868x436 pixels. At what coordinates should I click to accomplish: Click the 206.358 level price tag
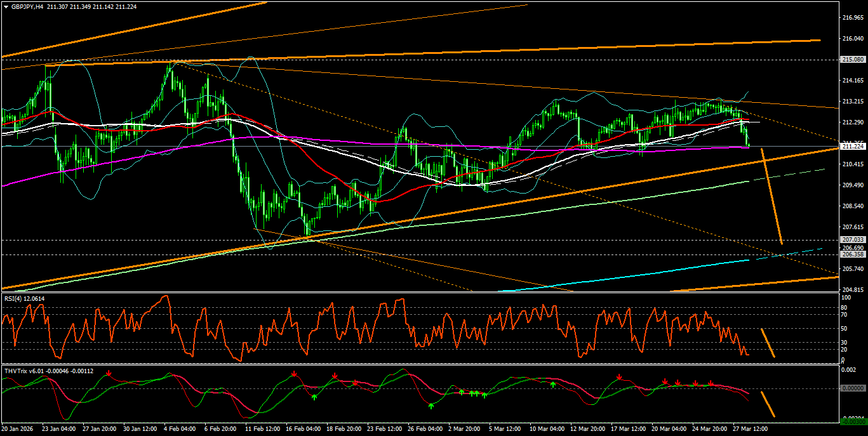click(x=853, y=254)
